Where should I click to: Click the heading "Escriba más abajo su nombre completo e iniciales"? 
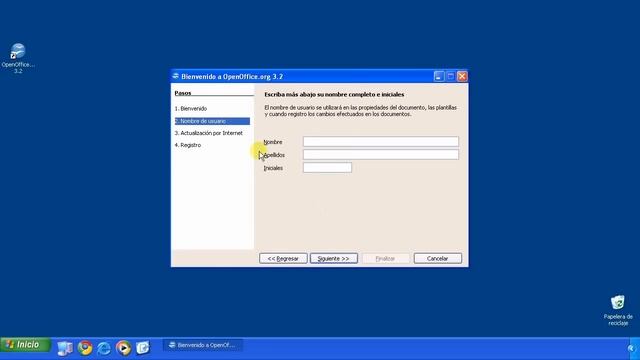coord(334,94)
